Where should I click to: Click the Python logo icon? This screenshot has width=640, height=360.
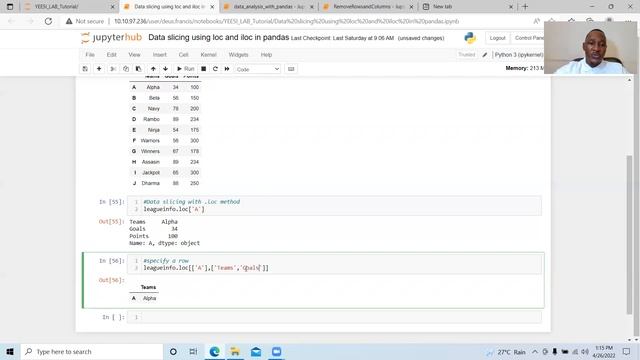(470, 38)
